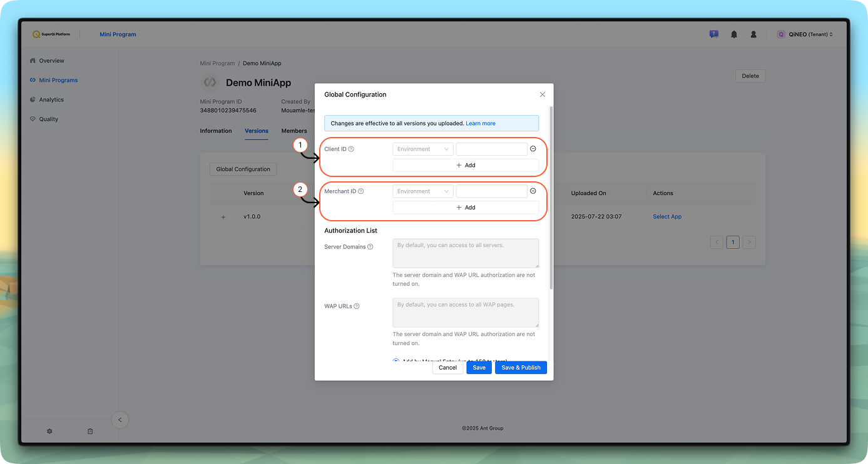This screenshot has width=868, height=464.
Task: Open the QiNEO tenant switcher dropdown
Action: point(805,34)
